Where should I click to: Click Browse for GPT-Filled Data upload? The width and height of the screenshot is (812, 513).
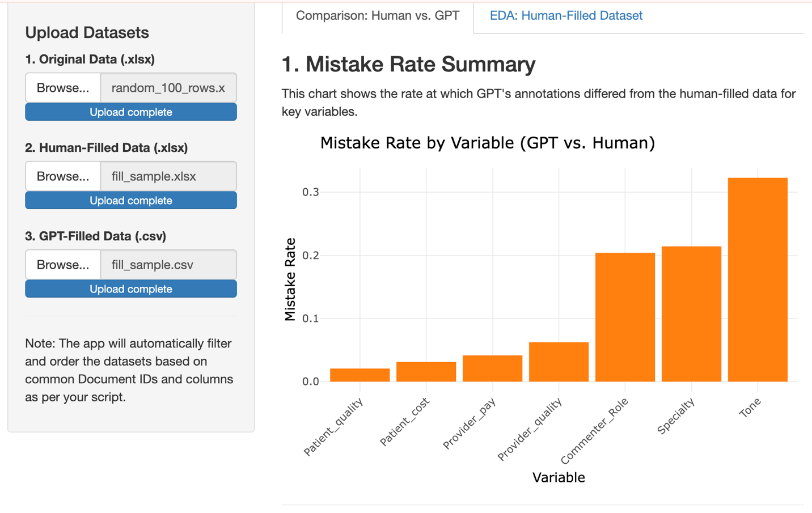[x=63, y=265]
